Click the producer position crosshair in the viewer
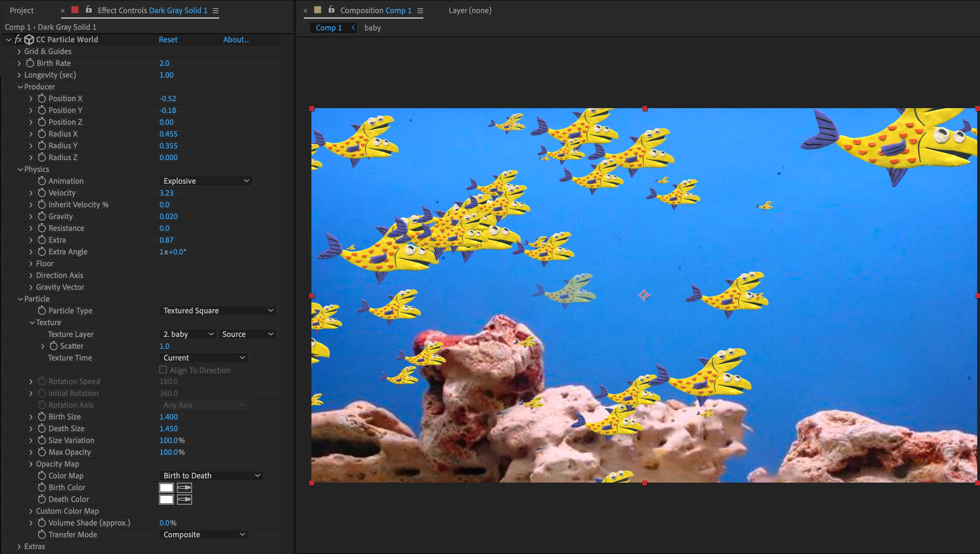980x554 pixels. (x=644, y=295)
